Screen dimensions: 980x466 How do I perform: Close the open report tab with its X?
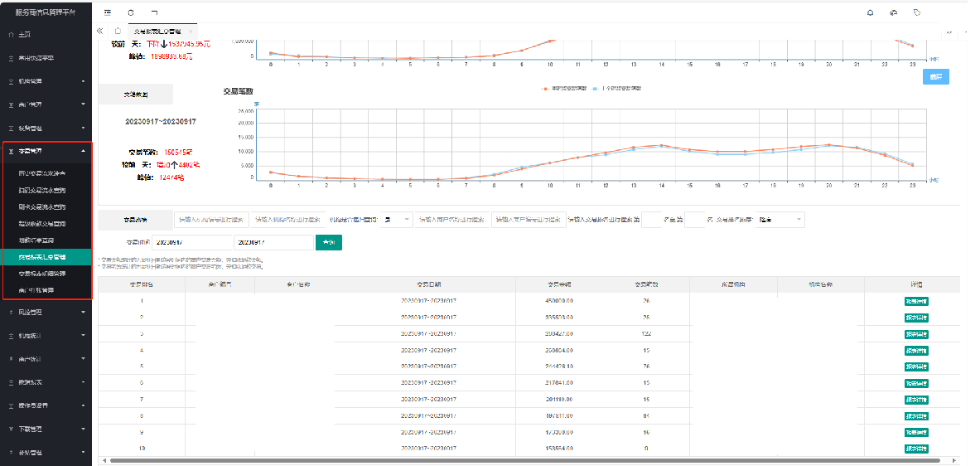click(191, 31)
